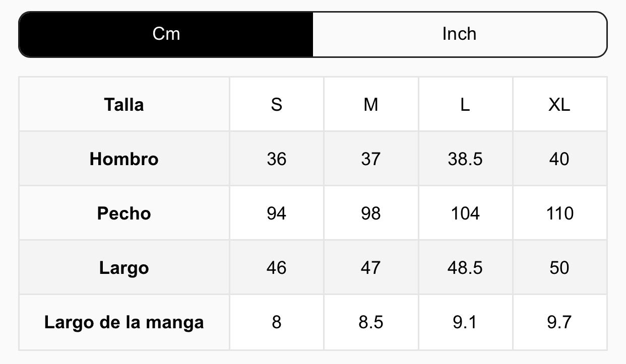Switch units to Inch
Viewport: 626px width, 364px height.
459,34
